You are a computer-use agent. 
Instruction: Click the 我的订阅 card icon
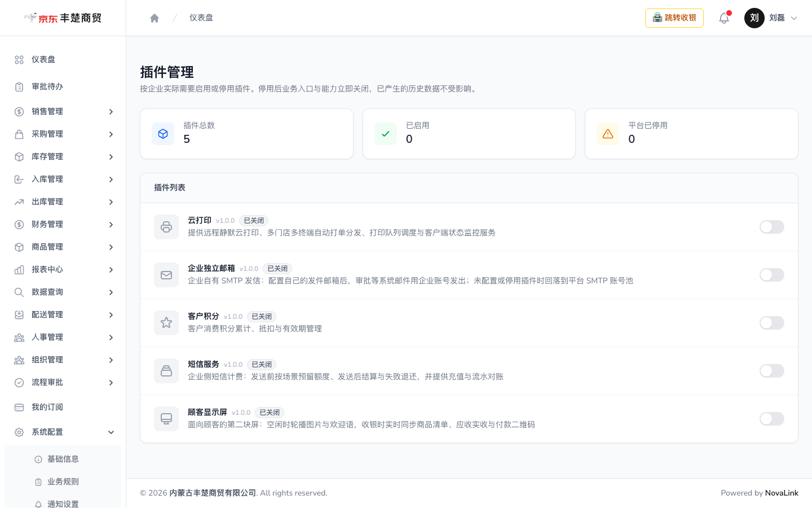(x=19, y=408)
